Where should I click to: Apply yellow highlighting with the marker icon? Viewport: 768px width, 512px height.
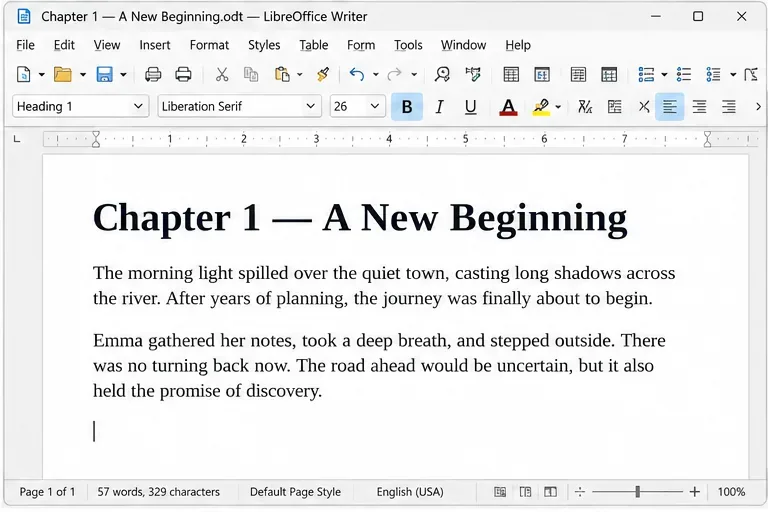[541, 106]
